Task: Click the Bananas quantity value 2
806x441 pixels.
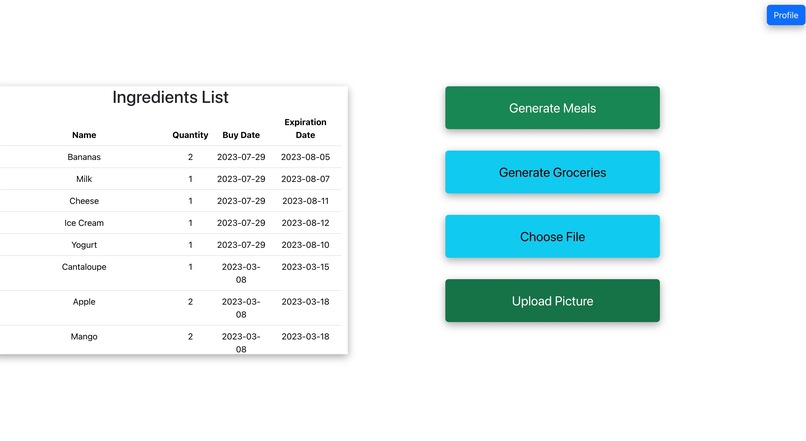Action: [190, 157]
